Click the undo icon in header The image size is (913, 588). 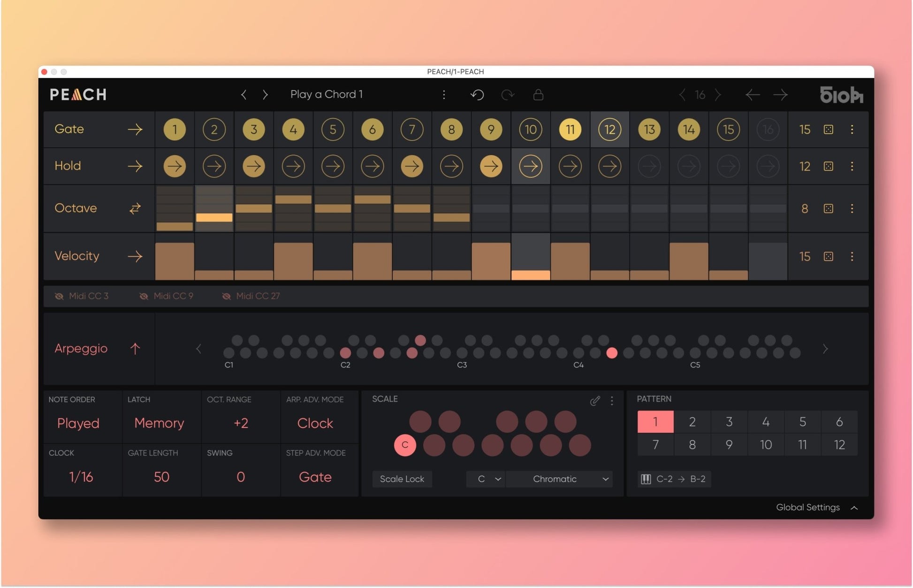click(477, 95)
